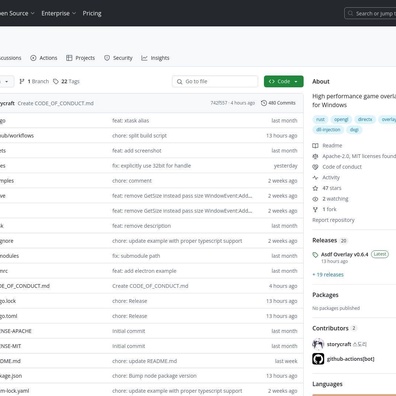This screenshot has height=396, width=396.
Task: Open commit 'chore: split build script'
Action: [139, 136]
